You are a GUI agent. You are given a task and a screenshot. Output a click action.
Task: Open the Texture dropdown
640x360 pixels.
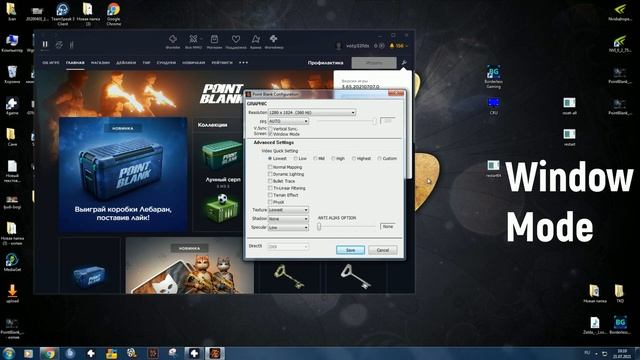288,210
